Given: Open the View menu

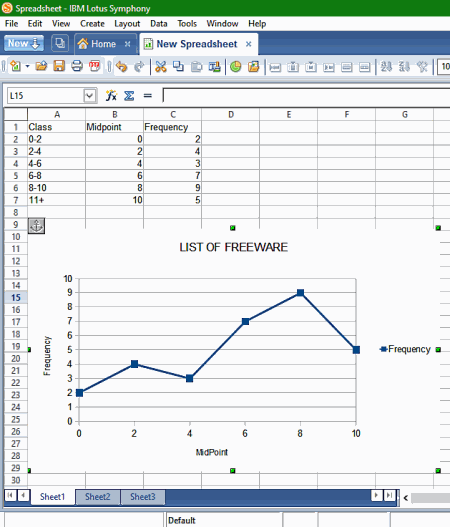Looking at the screenshot, I should click(x=61, y=24).
